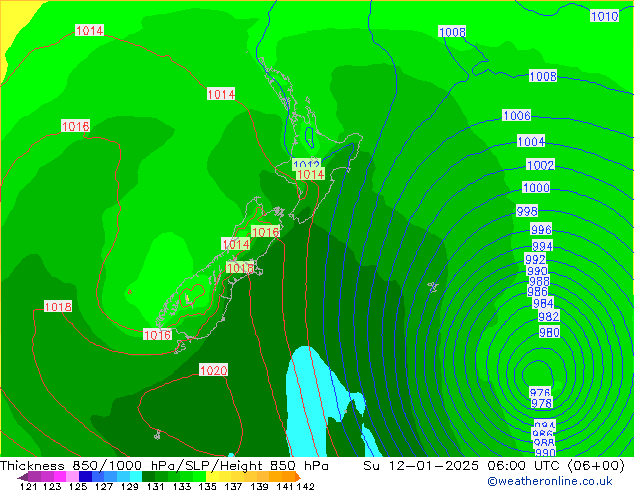Click the legend value 121
634x490 pixels.
pos(28,486)
